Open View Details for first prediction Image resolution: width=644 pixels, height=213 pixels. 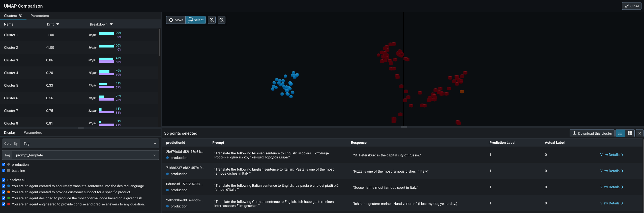[x=611, y=155]
